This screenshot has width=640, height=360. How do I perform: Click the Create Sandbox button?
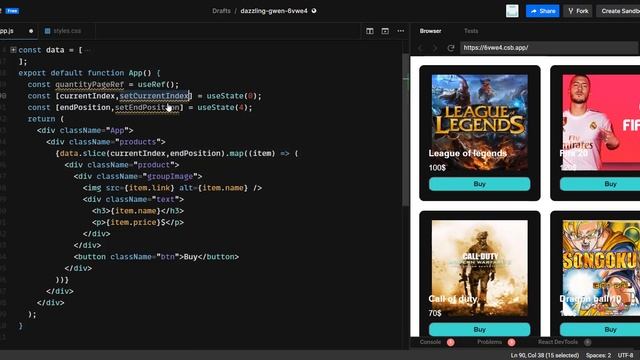click(x=619, y=11)
